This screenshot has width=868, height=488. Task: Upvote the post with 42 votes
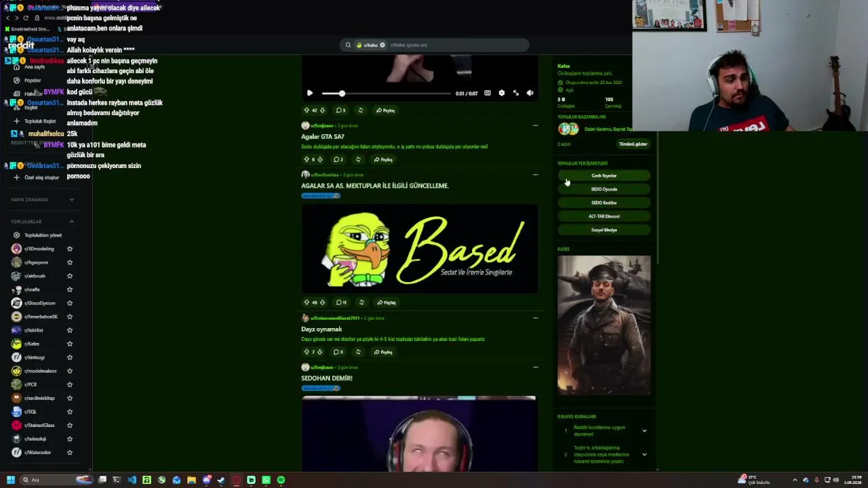click(x=307, y=110)
